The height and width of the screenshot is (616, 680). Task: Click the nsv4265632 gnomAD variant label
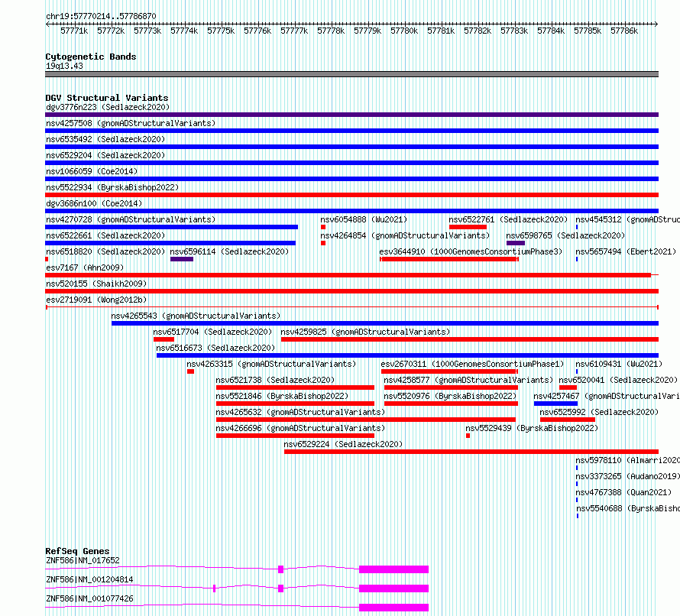pos(300,412)
